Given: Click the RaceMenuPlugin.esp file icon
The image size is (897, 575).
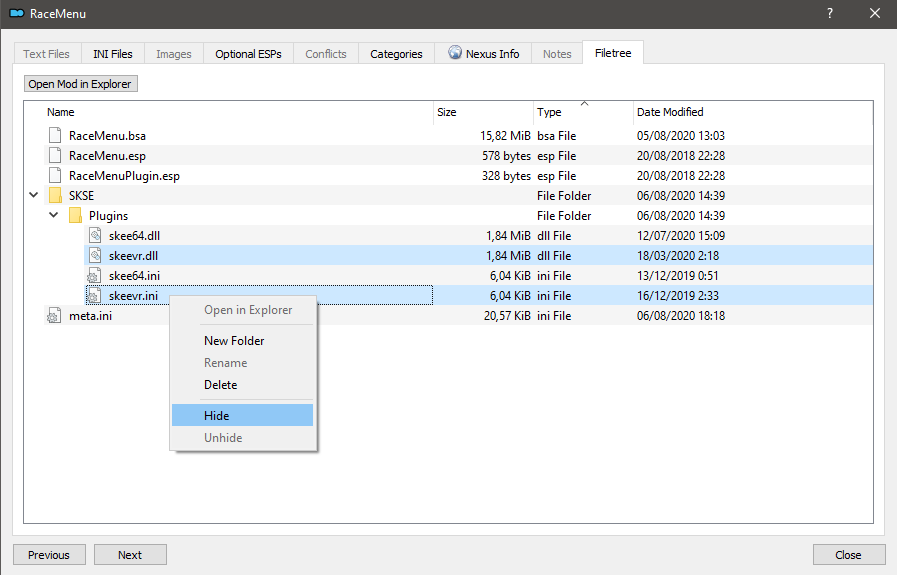Looking at the screenshot, I should click(x=55, y=176).
